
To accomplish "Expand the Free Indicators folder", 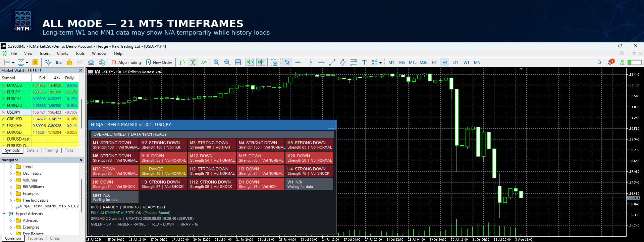I will 11,200.
